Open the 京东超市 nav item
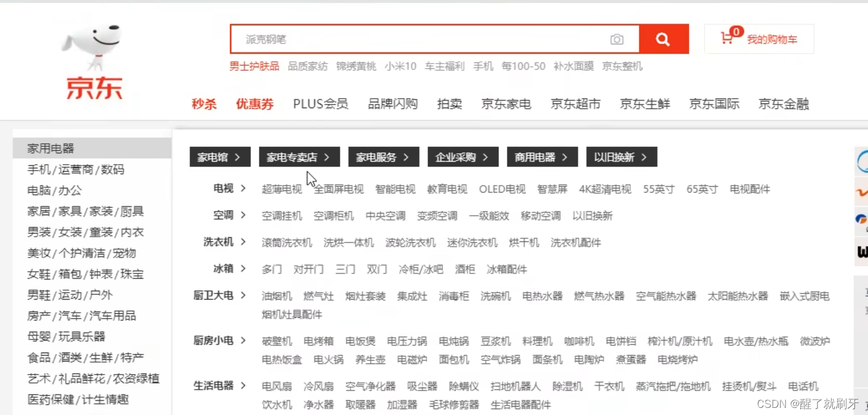 575,104
